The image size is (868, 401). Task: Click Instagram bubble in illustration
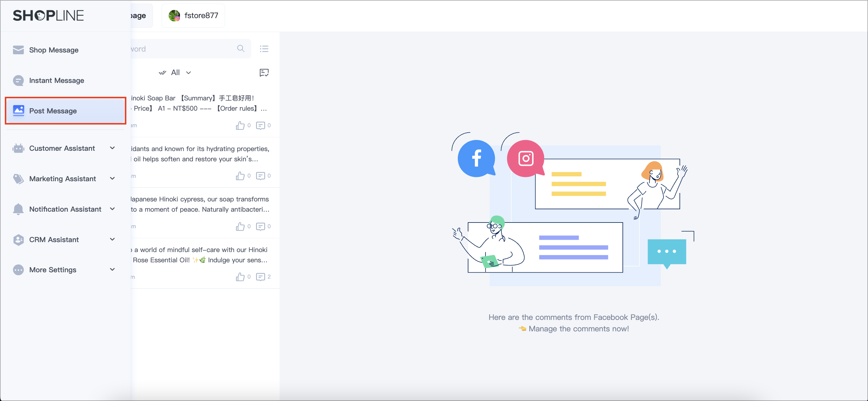526,158
